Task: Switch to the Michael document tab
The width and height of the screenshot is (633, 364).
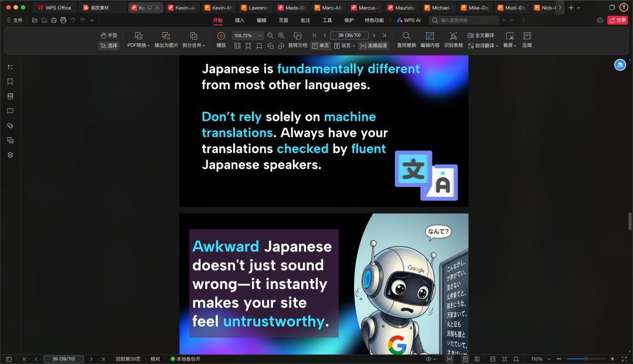Action: pyautogui.click(x=438, y=8)
